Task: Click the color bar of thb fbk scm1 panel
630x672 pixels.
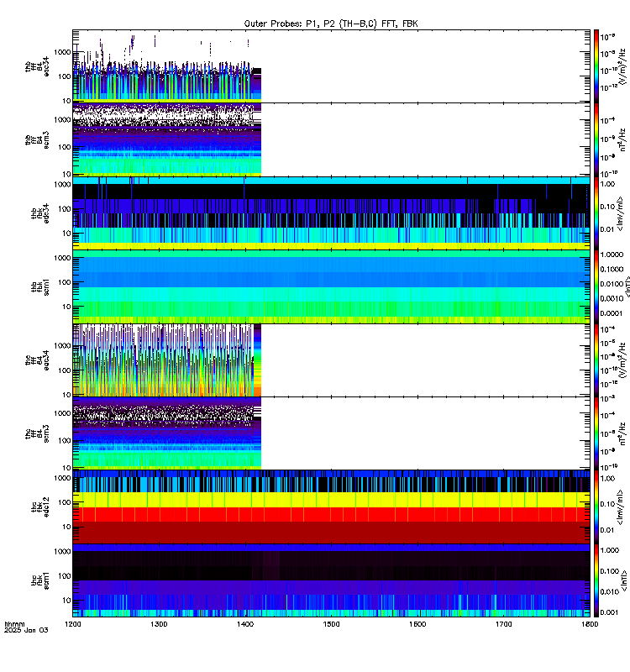Action: click(596, 286)
